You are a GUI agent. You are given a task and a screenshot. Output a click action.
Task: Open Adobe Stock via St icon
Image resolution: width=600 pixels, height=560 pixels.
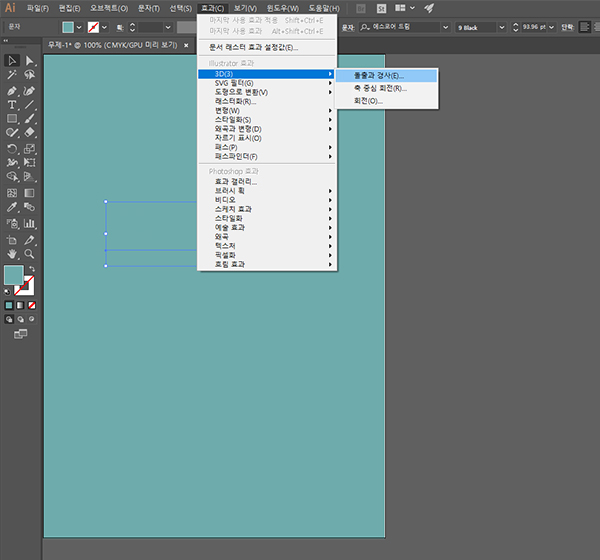point(381,8)
